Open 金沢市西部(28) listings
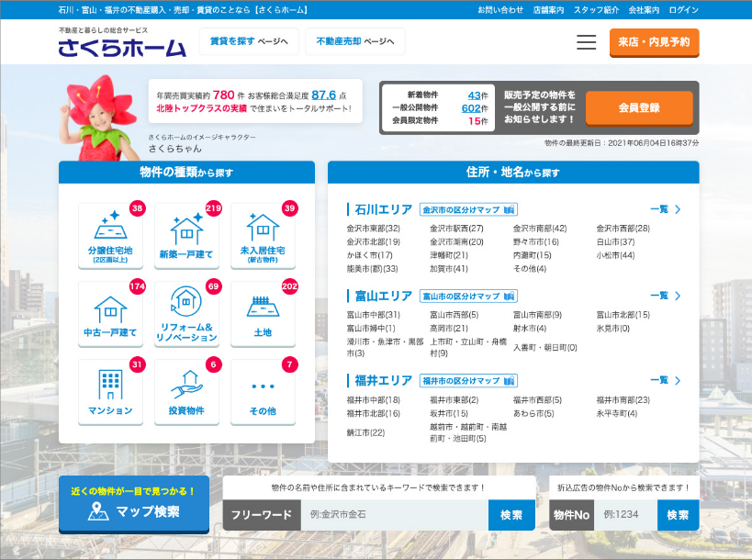The height and width of the screenshot is (560, 752). tap(623, 229)
